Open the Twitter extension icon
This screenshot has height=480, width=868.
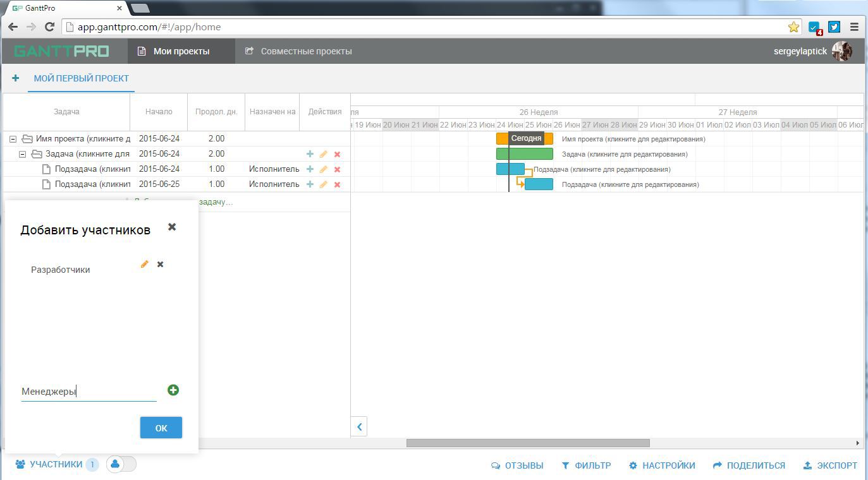[834, 27]
